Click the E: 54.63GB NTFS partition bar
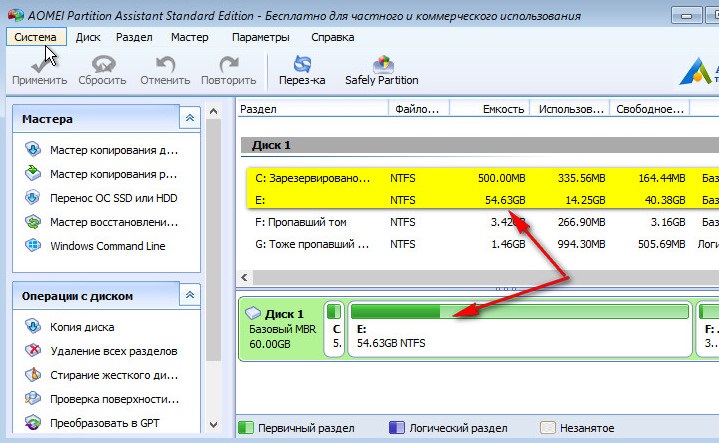The width and height of the screenshot is (719, 443). (x=520, y=329)
